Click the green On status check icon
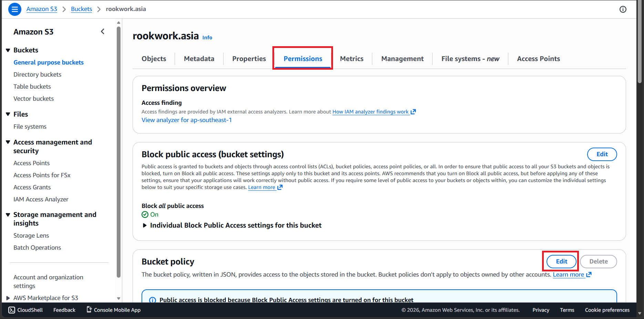 145,215
